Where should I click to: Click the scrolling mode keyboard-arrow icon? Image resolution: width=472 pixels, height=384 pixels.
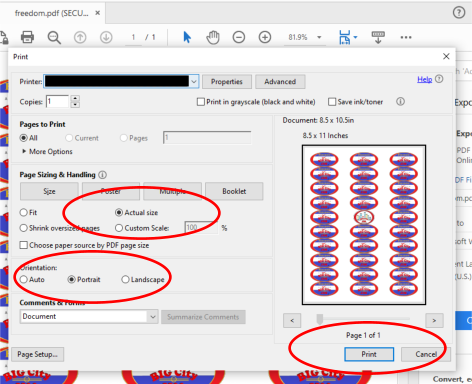(x=378, y=37)
